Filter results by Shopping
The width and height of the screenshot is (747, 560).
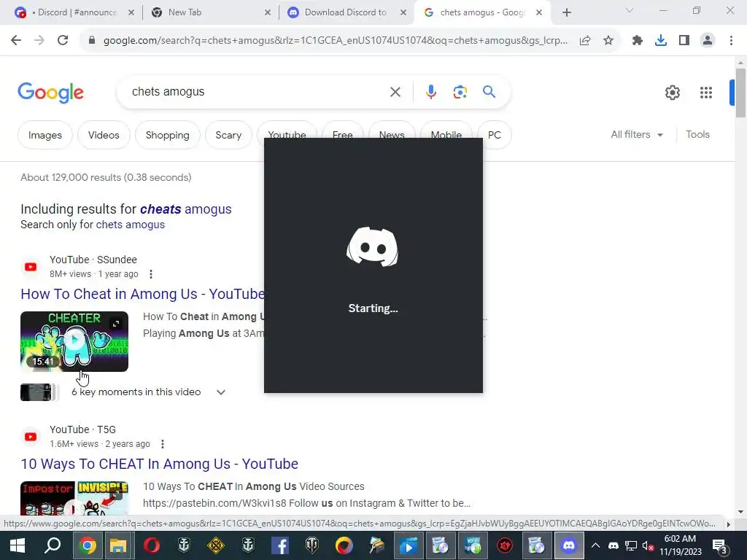[x=167, y=135]
